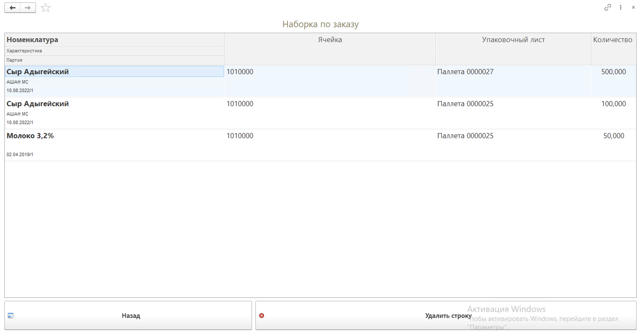
Task: Click the Партия header sub-row
Action: (x=14, y=60)
